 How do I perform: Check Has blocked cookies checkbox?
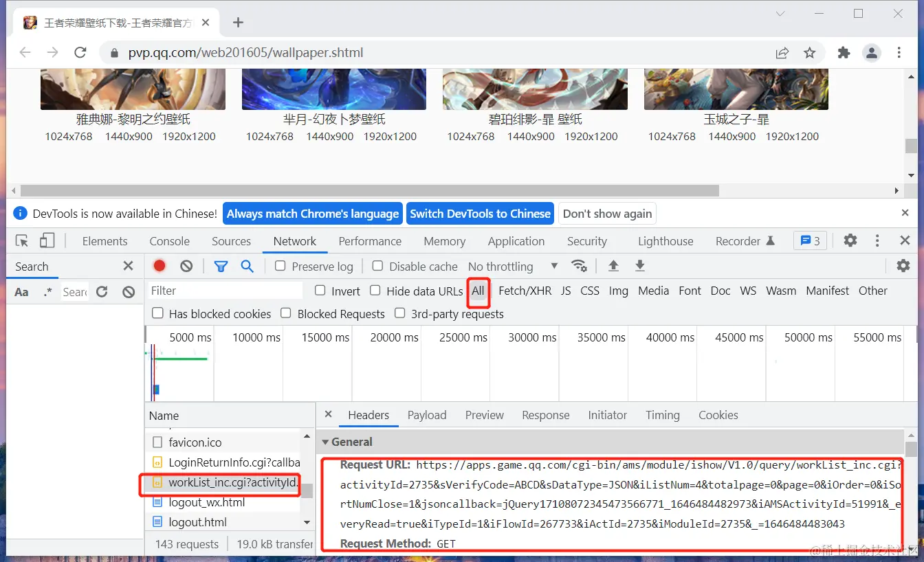coord(157,313)
